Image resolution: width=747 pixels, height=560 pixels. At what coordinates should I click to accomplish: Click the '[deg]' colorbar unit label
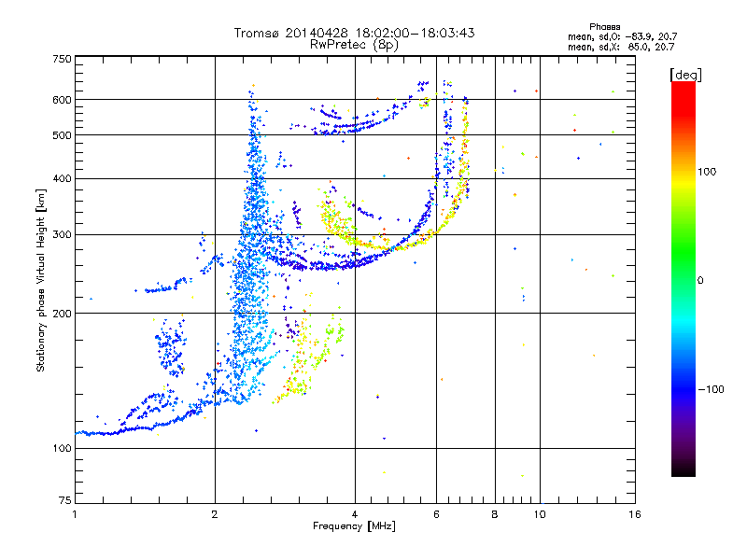(x=685, y=75)
